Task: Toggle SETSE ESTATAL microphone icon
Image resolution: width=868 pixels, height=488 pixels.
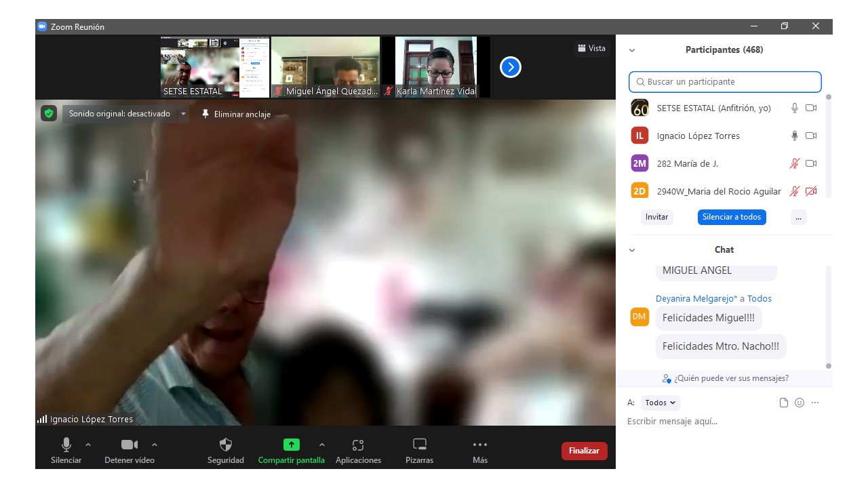Action: (x=795, y=108)
